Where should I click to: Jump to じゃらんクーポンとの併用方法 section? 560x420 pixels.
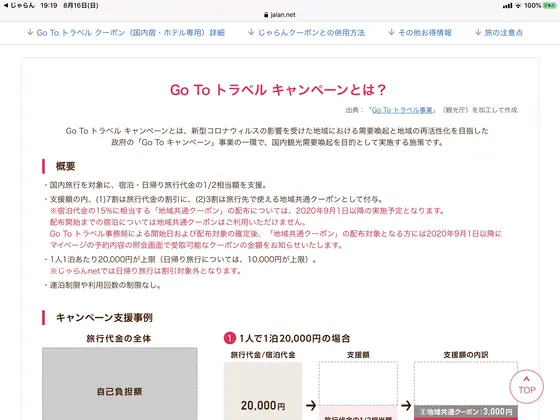[x=306, y=32]
